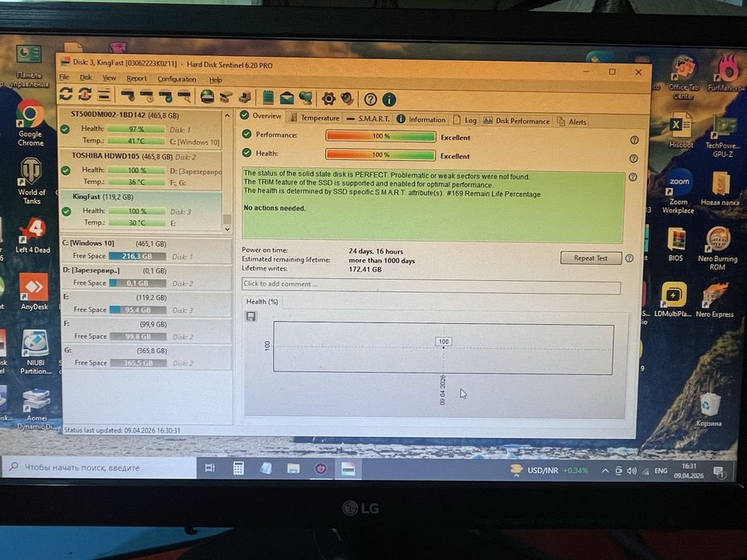
Task: Click disk list scrollbar up arrow
Action: [227, 116]
